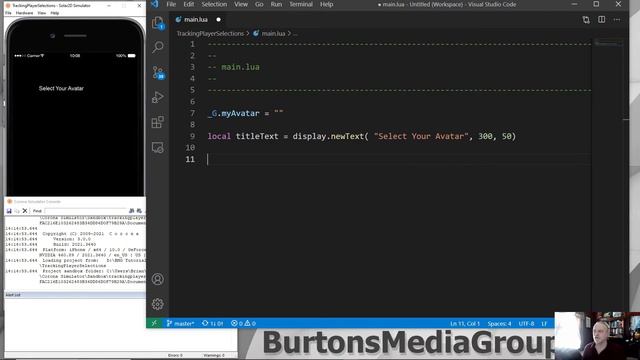640x360 pixels.
Task: Open the errors and warnings indicator
Action: [x=243, y=323]
